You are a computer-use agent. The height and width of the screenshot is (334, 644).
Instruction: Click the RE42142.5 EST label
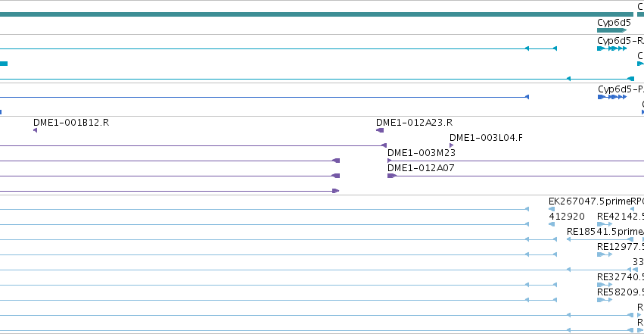pyautogui.click(x=621, y=217)
